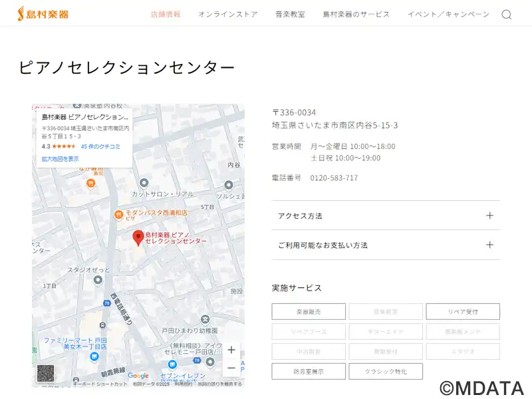Click the キーボード ショートカット map link

[x=100, y=384]
